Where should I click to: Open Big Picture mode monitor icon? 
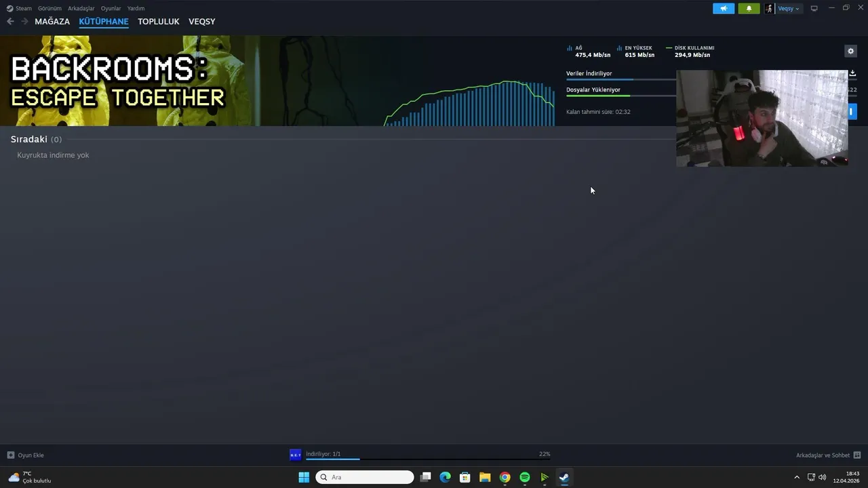click(x=814, y=8)
